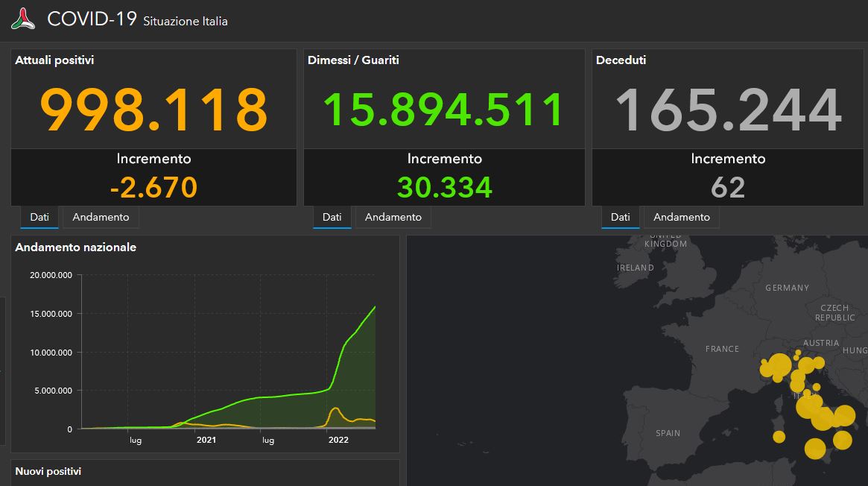The height and width of the screenshot is (486, 868).
Task: Click the COVID-19 dashboard title
Action: click(92, 19)
